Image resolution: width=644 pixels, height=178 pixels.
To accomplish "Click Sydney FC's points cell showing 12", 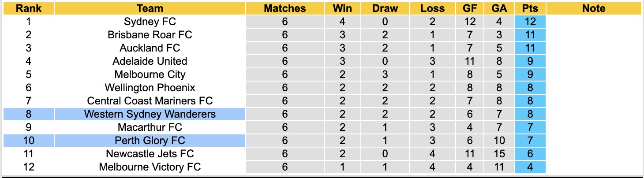I will click(530, 22).
